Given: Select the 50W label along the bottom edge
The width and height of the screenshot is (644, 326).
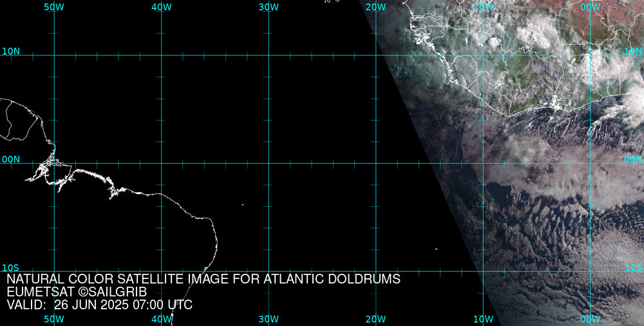Looking at the screenshot, I should [x=54, y=319].
